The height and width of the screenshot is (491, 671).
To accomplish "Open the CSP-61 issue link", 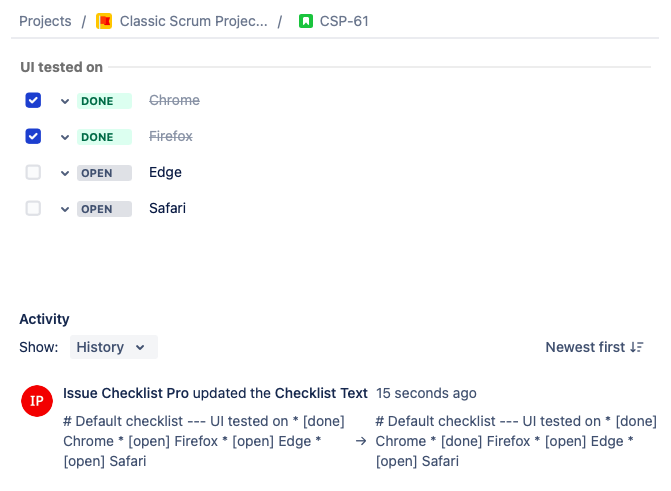I will tap(344, 21).
